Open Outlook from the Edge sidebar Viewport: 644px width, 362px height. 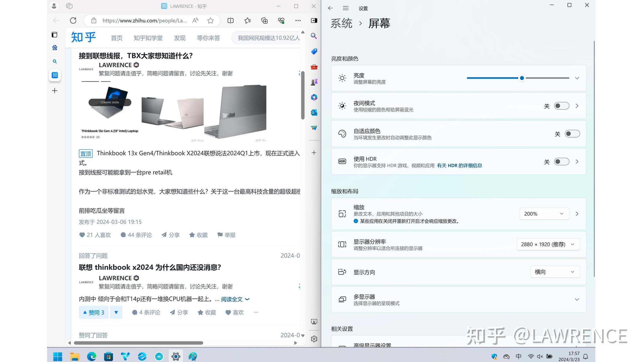[x=314, y=113]
